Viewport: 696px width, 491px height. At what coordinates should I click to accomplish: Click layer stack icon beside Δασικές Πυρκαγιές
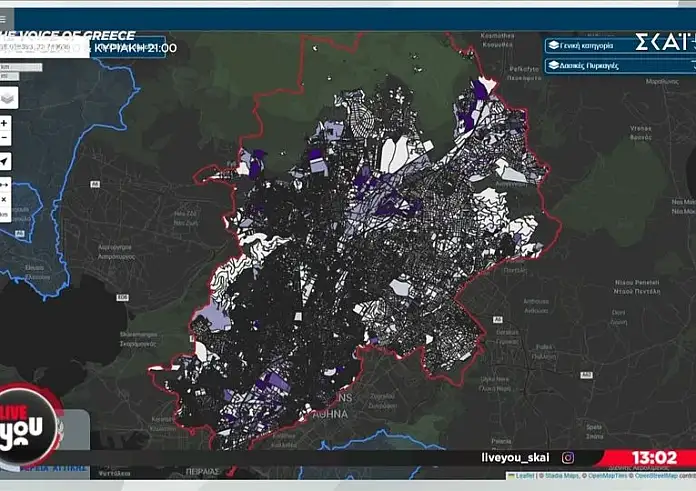click(x=554, y=65)
